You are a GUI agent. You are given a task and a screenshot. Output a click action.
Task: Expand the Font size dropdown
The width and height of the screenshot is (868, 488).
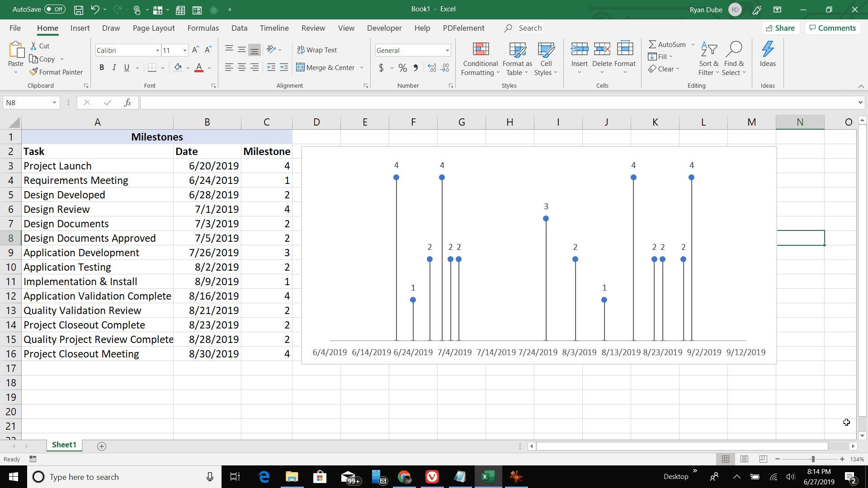[x=183, y=50]
